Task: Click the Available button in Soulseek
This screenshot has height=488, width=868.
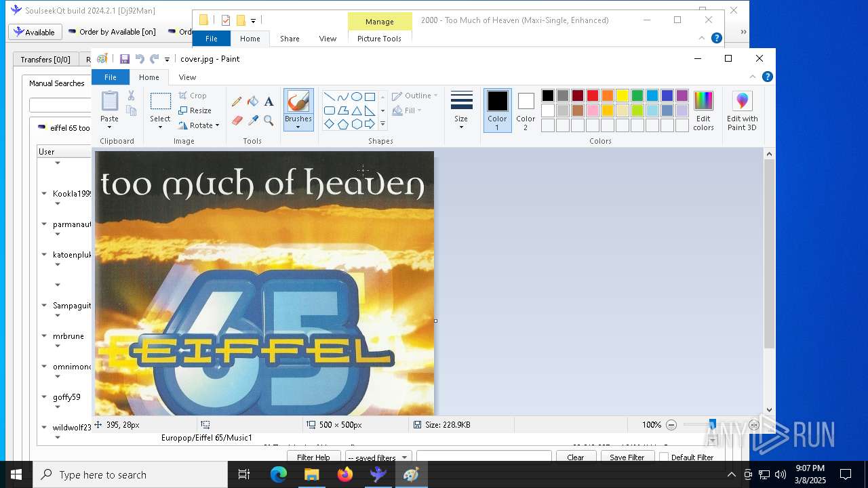Action: coord(35,32)
